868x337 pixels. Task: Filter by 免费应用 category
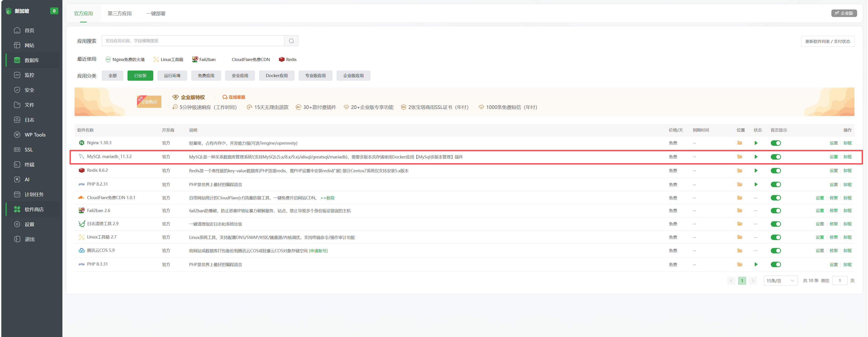pos(206,76)
